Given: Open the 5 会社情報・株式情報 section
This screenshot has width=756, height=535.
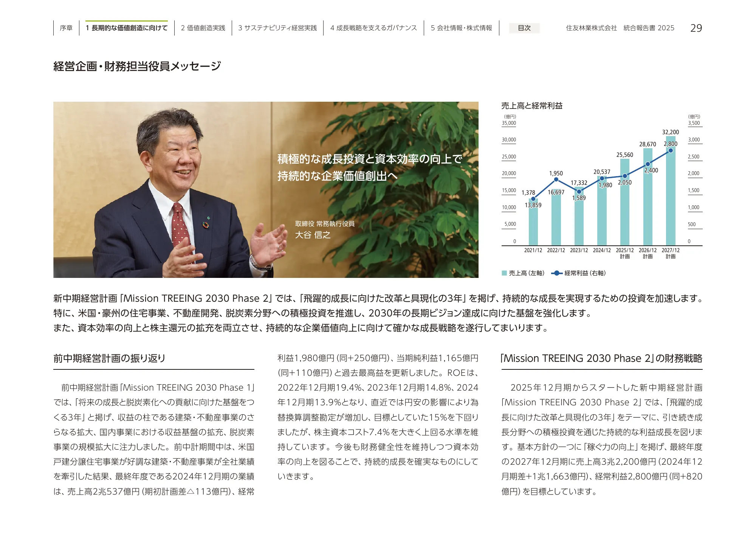Looking at the screenshot, I should (462, 27).
